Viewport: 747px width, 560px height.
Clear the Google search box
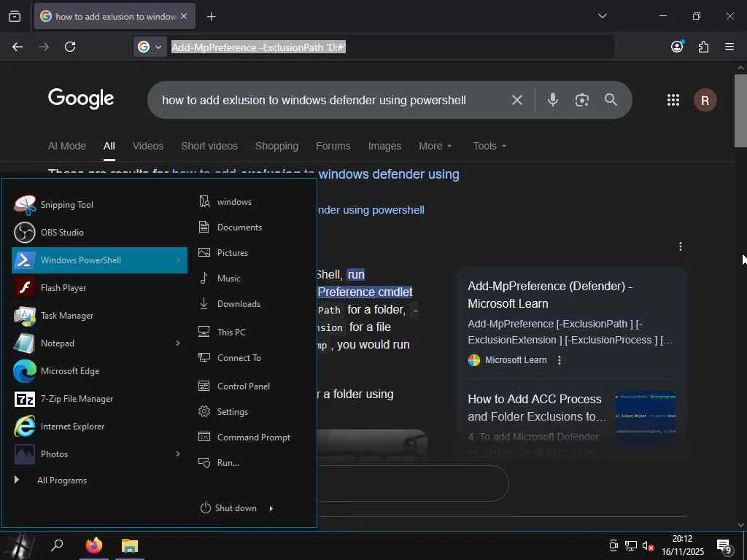click(x=517, y=100)
